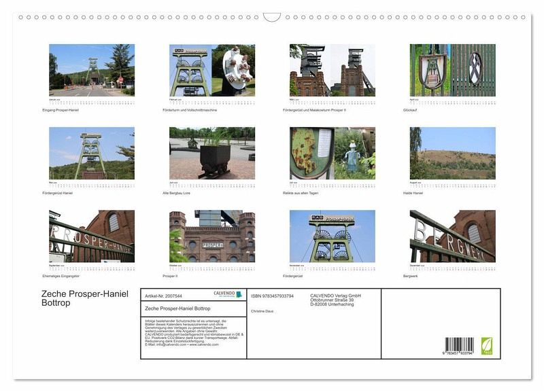Click the Alte Bergbau Lore photo
This screenshot has height=392, width=544.
point(212,153)
